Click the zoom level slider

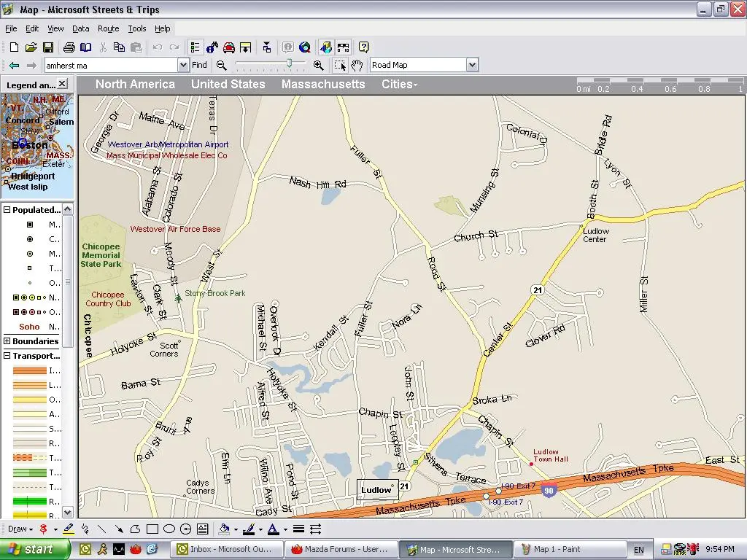coord(290,65)
